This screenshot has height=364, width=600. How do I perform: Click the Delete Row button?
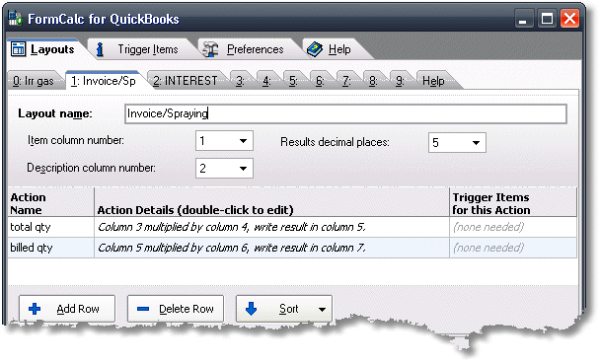coord(176,309)
